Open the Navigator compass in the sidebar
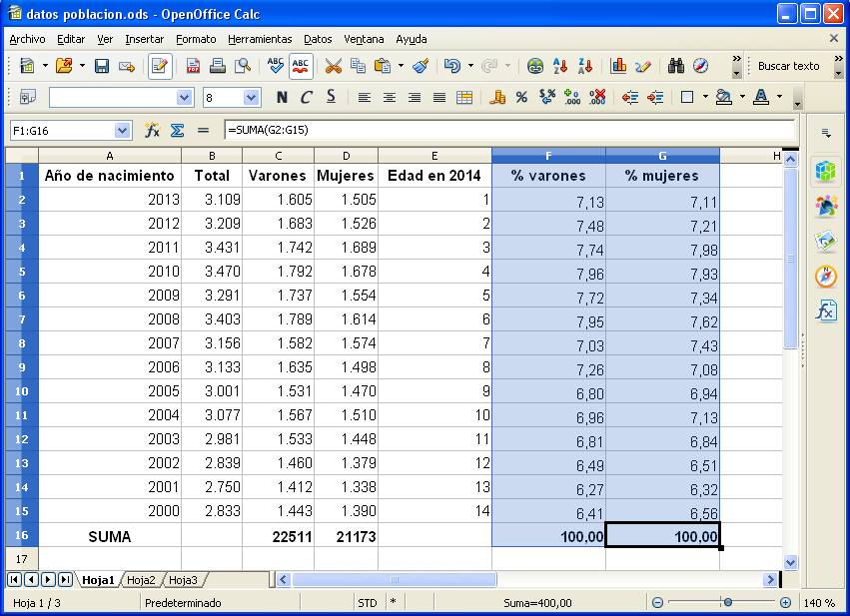 (825, 277)
